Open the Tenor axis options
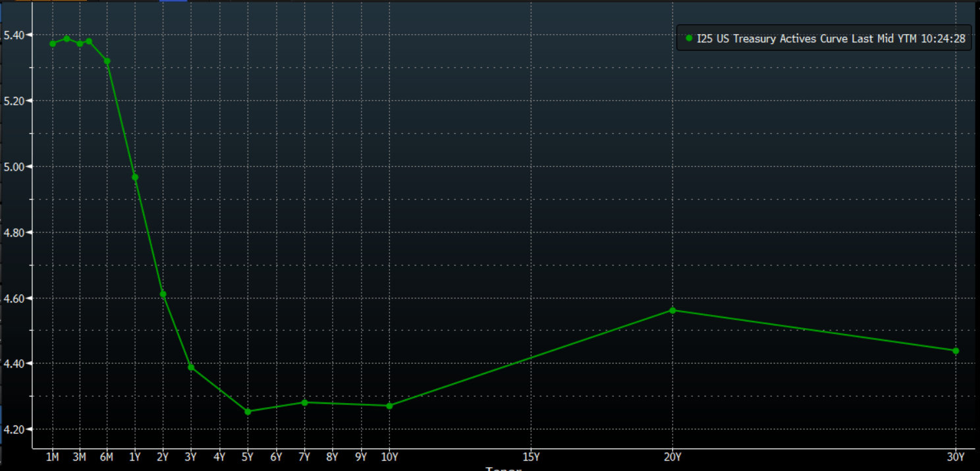Screen dimensions: 980x471 pos(503,468)
